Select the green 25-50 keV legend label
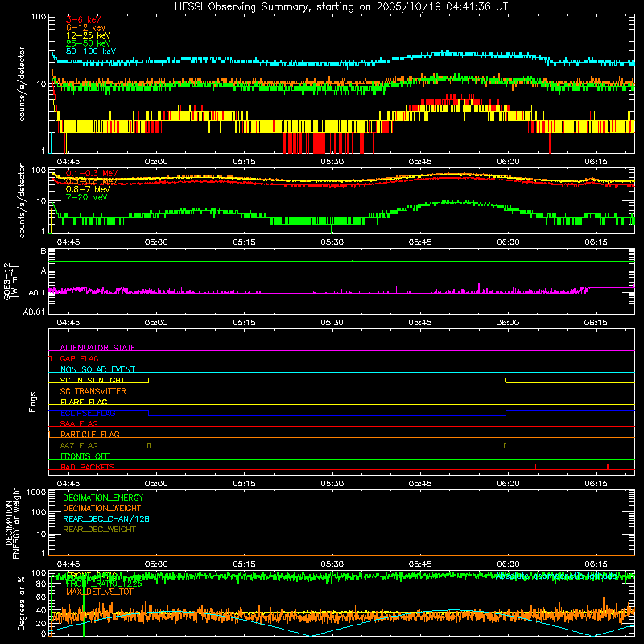The height and width of the screenshot is (644, 644). click(x=88, y=43)
